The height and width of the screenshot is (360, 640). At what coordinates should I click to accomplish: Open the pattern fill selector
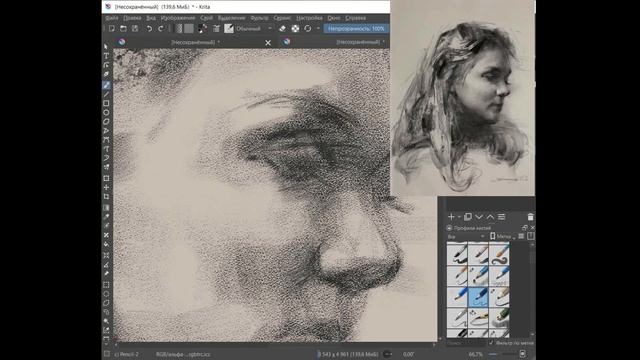pyautogui.click(x=189, y=29)
